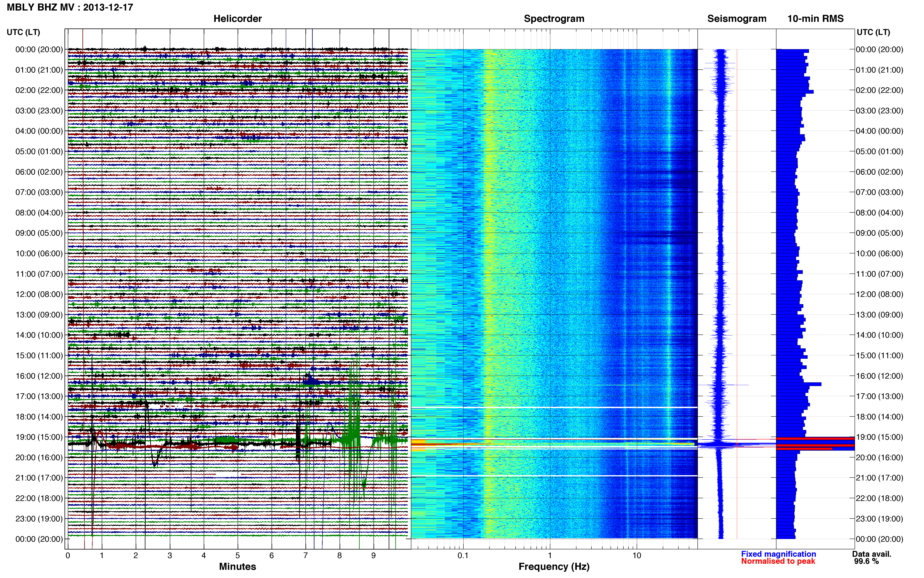Click the red RMS bar at 19:00

[816, 439]
